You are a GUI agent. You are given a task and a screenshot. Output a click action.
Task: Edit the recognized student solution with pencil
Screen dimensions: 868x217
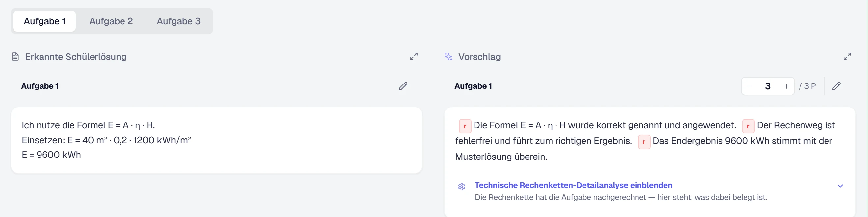(403, 86)
